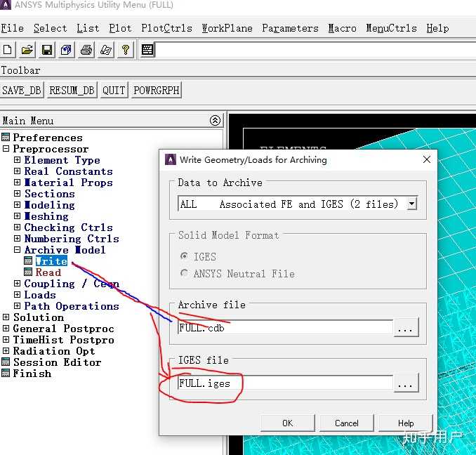Expand the Sections node
476x455 pixels.
(x=18, y=193)
